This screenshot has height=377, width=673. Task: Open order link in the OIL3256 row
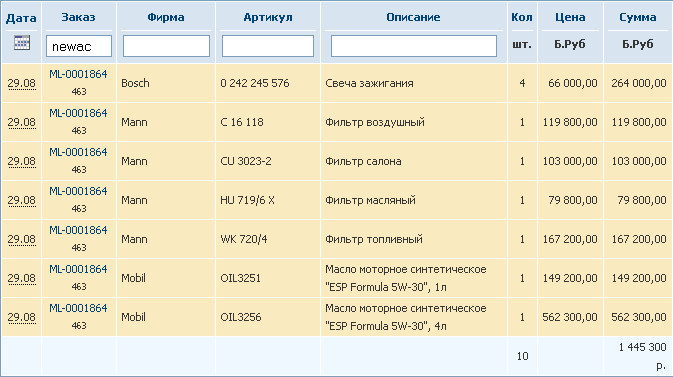click(x=78, y=308)
